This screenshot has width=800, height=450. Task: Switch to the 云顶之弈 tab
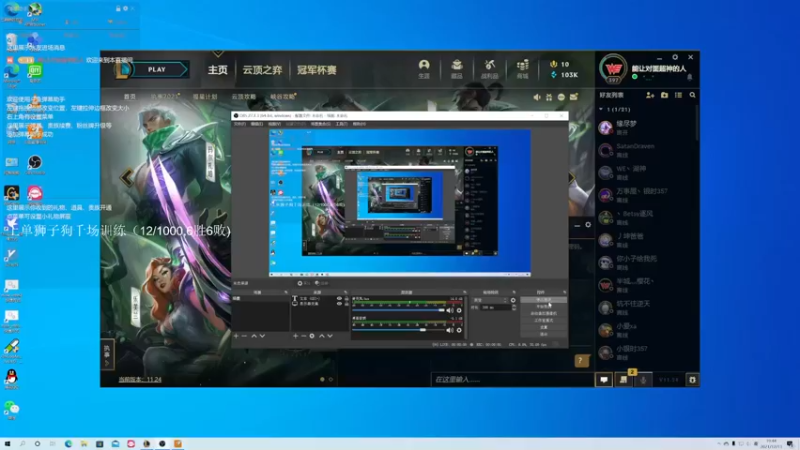(x=262, y=70)
